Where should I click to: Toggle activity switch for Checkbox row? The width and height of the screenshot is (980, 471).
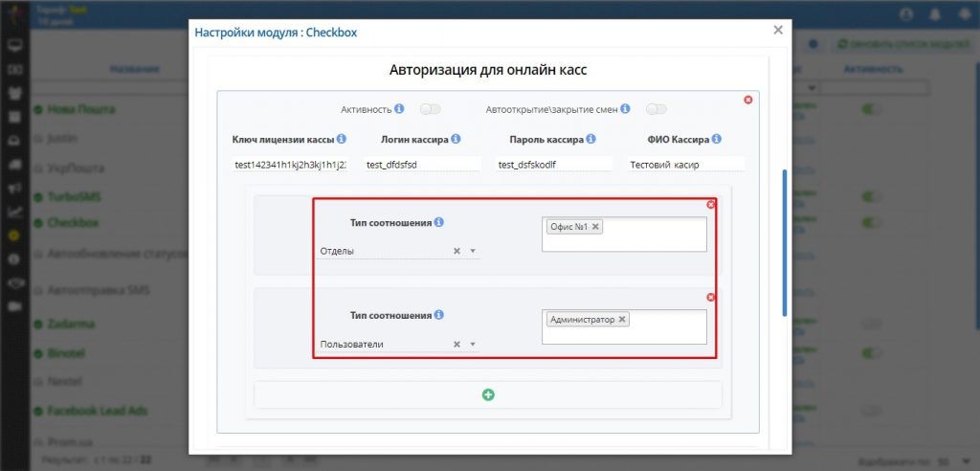[x=871, y=223]
